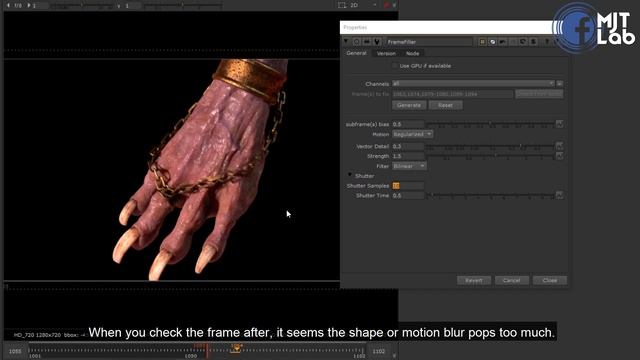Screen dimensions: 640x360
Task: Click the HD_720 1280x720 format text
Action: (38, 335)
